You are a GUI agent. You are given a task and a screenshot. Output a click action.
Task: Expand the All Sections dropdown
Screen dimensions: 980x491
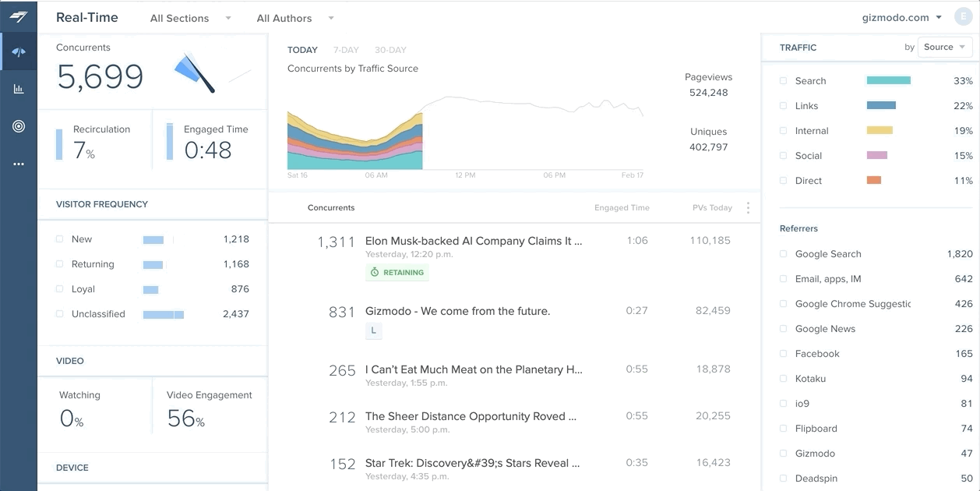click(190, 18)
